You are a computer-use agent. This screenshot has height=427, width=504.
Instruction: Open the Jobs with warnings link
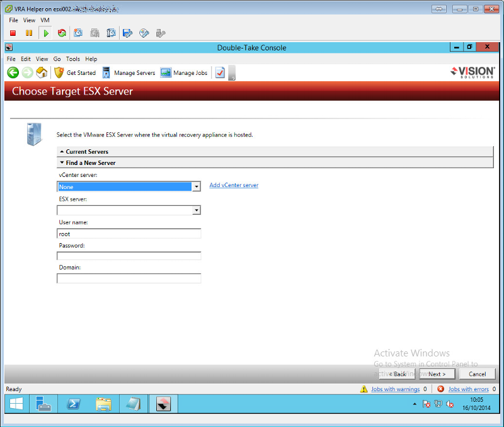[396, 389]
